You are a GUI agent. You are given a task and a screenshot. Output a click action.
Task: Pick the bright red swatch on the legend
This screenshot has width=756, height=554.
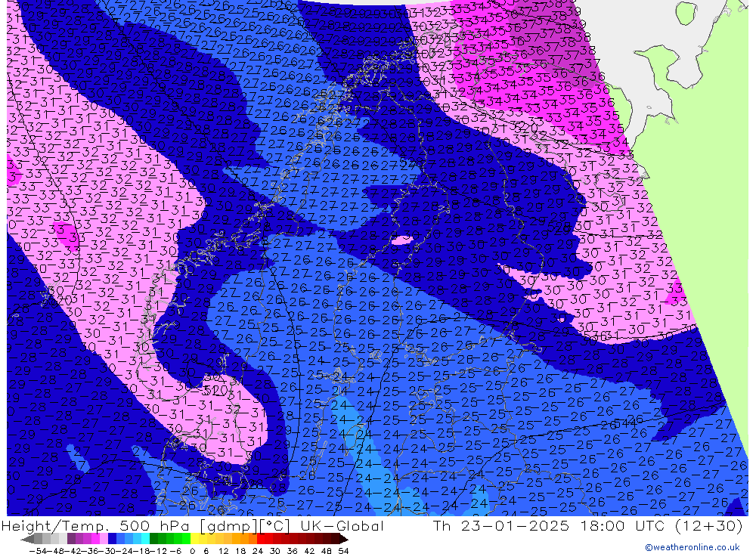(x=261, y=540)
